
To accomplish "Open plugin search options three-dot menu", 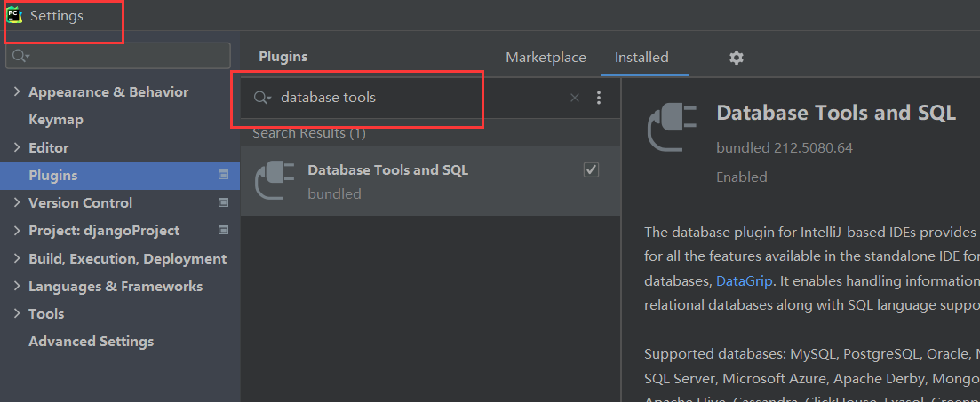I will point(599,98).
